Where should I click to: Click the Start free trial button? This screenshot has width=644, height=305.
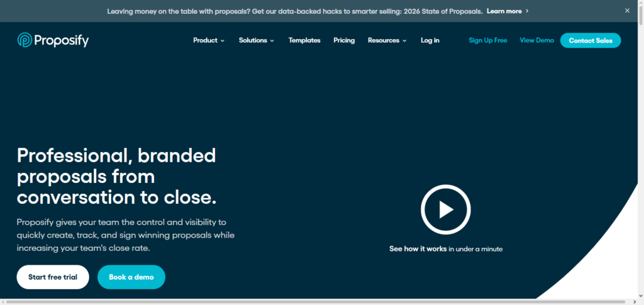[x=53, y=277]
